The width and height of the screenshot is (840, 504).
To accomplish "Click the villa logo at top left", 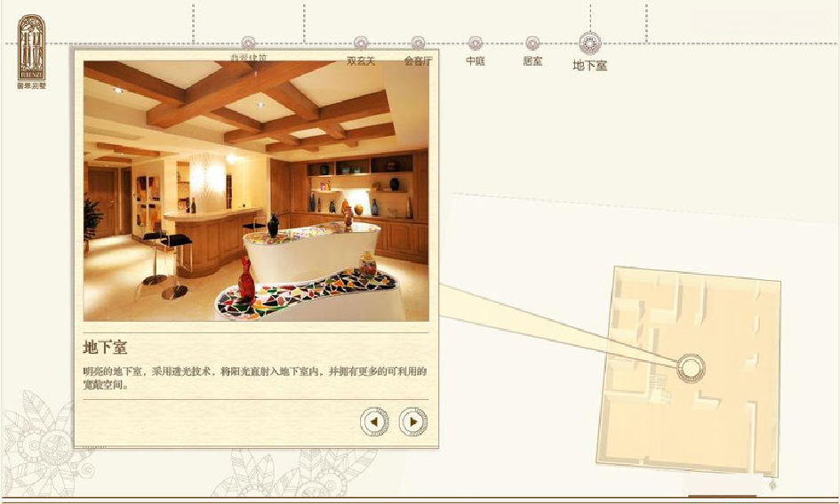I will pyautogui.click(x=32, y=52).
